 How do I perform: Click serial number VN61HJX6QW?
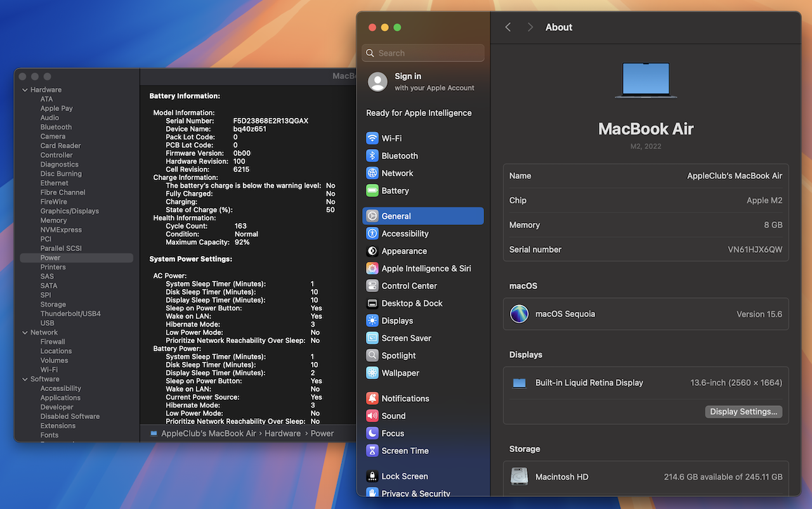(x=755, y=250)
